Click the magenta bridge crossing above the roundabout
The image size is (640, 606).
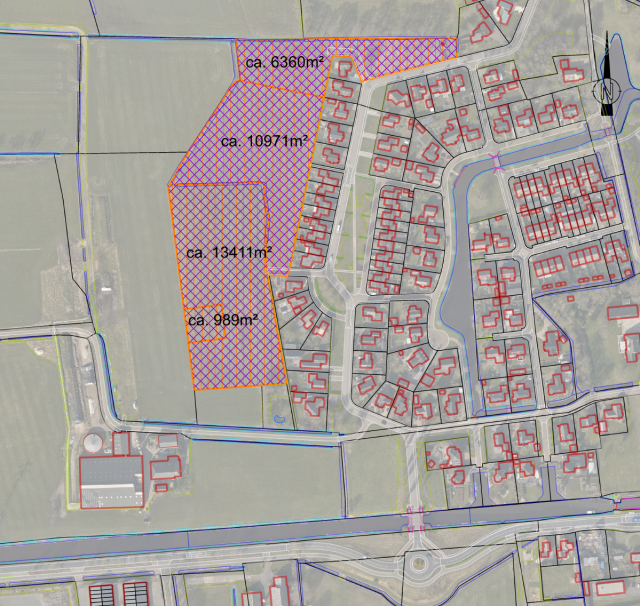[412, 519]
